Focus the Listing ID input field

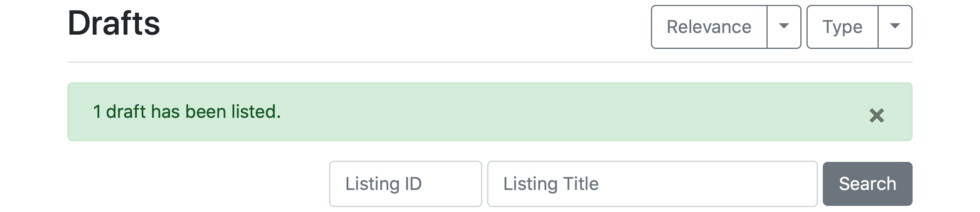(405, 184)
